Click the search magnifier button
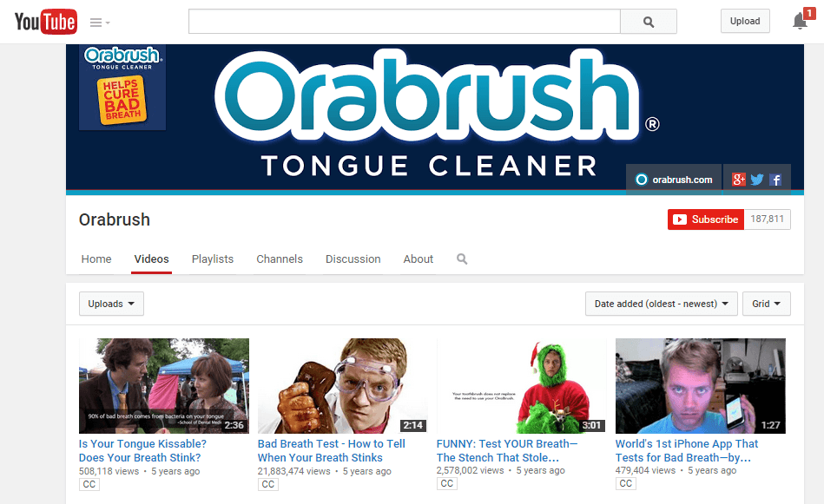824x504 pixels. [649, 22]
